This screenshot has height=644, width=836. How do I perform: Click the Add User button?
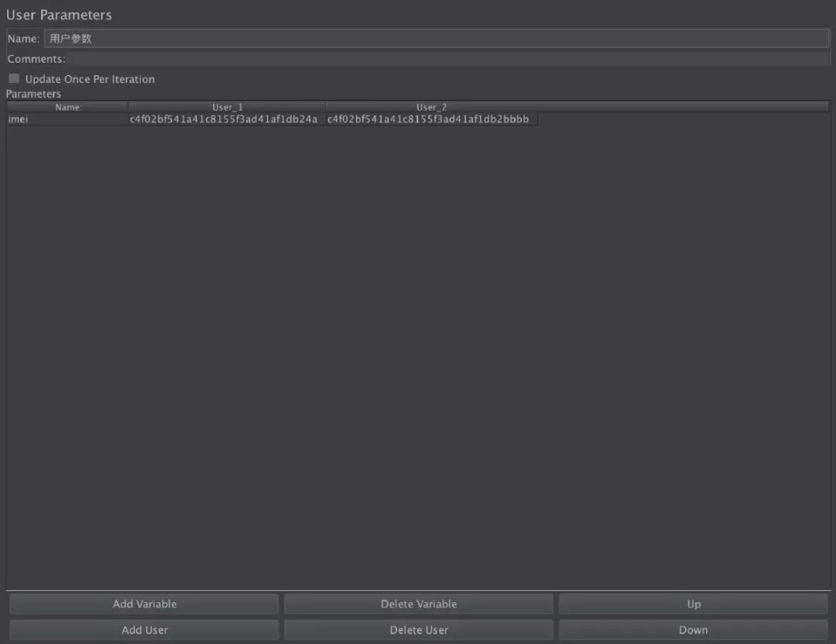point(145,629)
